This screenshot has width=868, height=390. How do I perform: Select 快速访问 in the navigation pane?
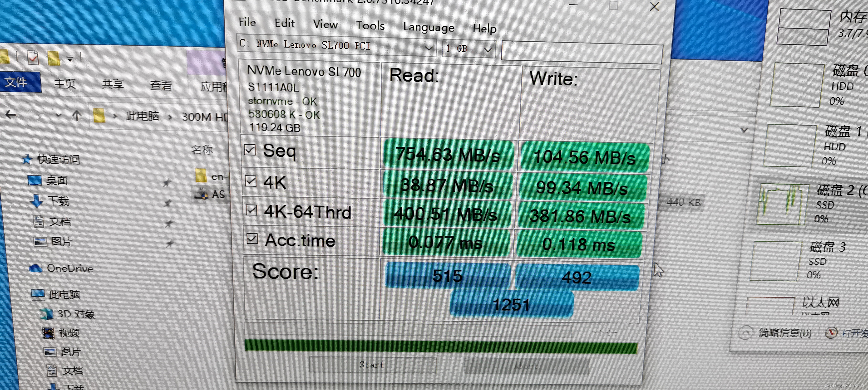click(x=59, y=159)
